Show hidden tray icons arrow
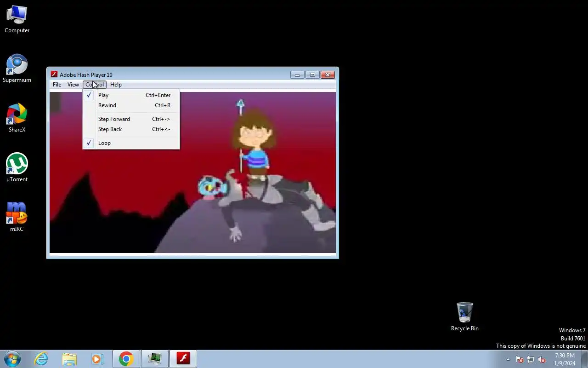The image size is (588, 368). [x=508, y=360]
